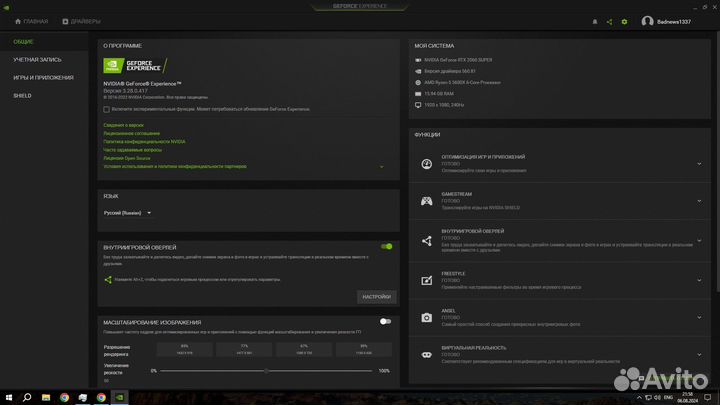Screen dimensions: 720x405
Task: Turn on the image scaling toggle
Action: [385, 321]
